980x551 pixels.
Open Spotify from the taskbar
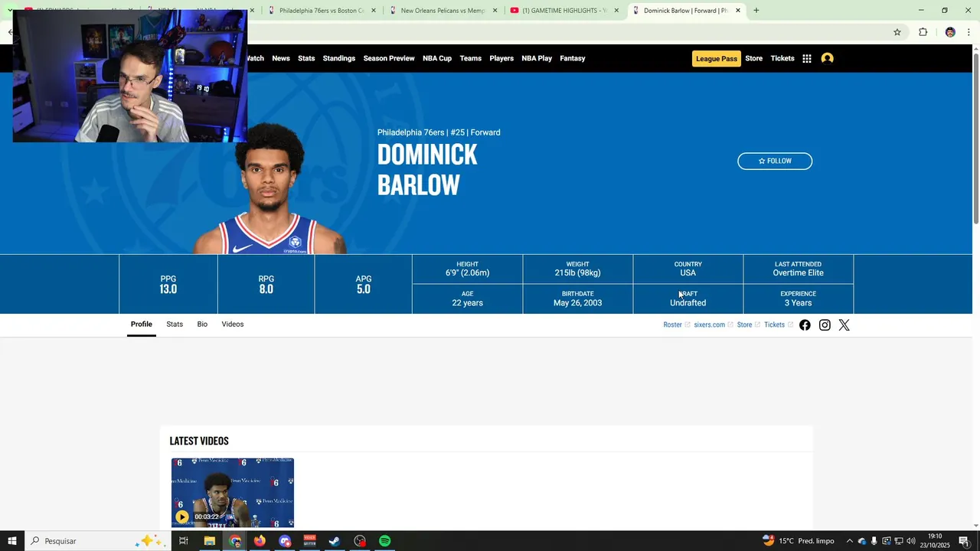(385, 541)
